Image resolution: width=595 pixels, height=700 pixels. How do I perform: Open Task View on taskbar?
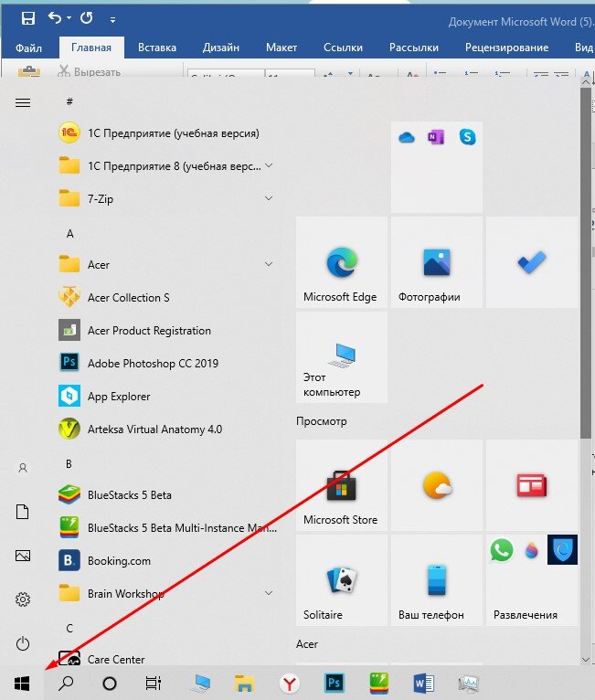[x=154, y=683]
